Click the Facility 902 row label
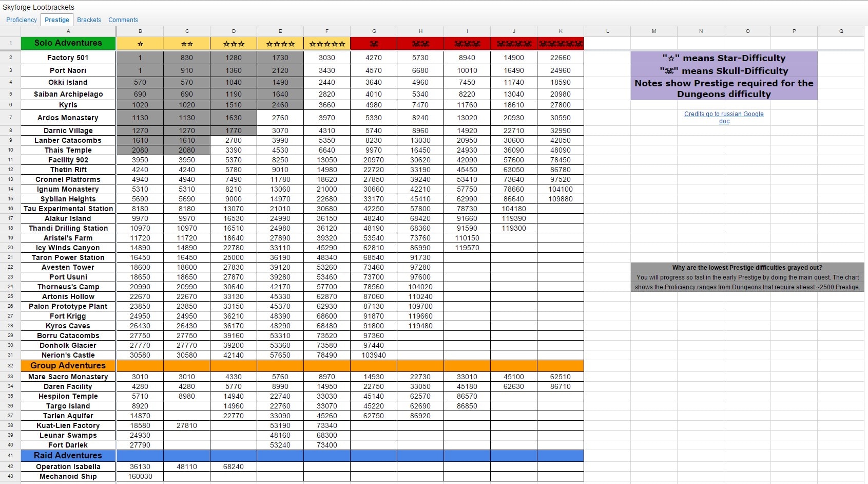Screen dimensions: 868x484 coord(68,160)
